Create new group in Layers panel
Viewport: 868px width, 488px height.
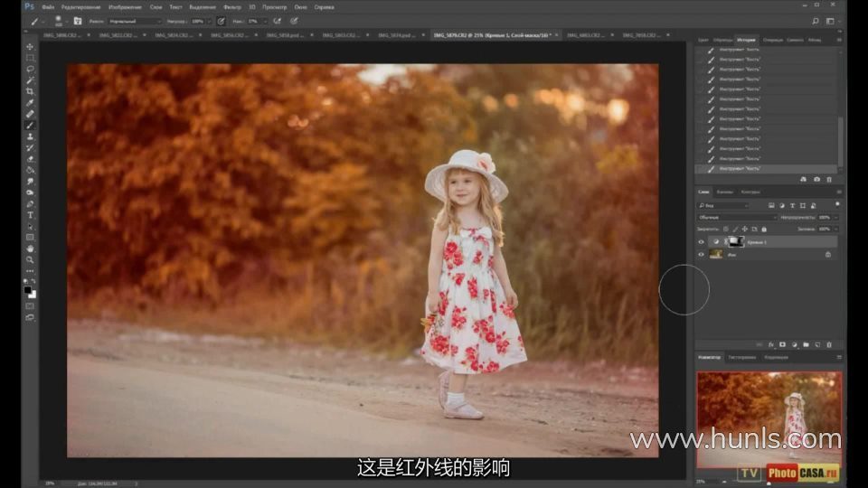(806, 344)
